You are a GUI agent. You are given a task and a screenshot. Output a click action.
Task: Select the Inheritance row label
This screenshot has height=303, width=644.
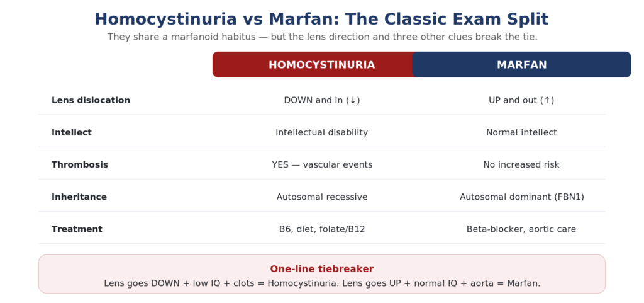point(79,197)
